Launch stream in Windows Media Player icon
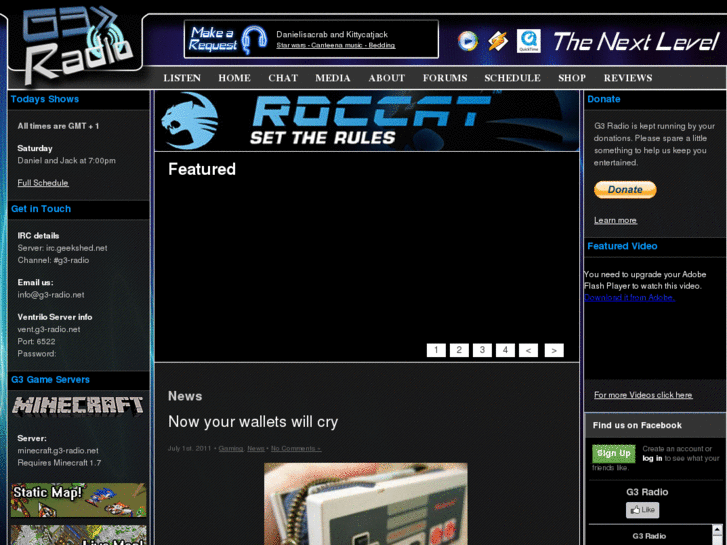Screen dimensions: 727x545 pos(467,41)
